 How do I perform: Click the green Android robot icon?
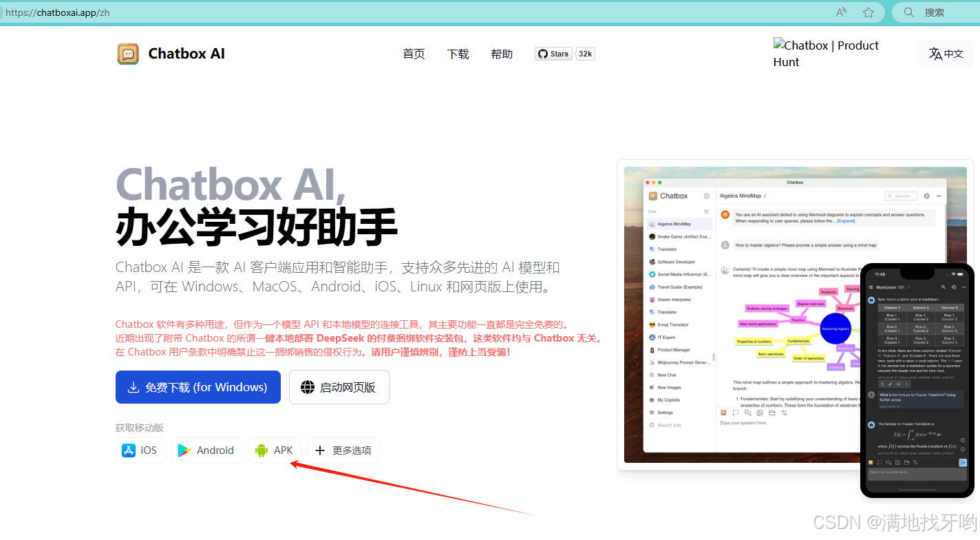point(262,450)
